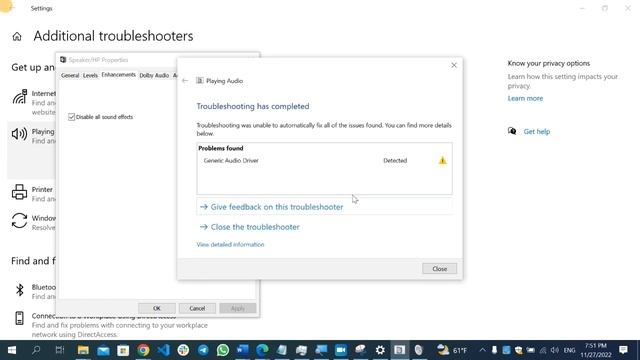Close troubleshooter with X button
Image resolution: width=640 pixels, height=360 pixels.
(454, 65)
